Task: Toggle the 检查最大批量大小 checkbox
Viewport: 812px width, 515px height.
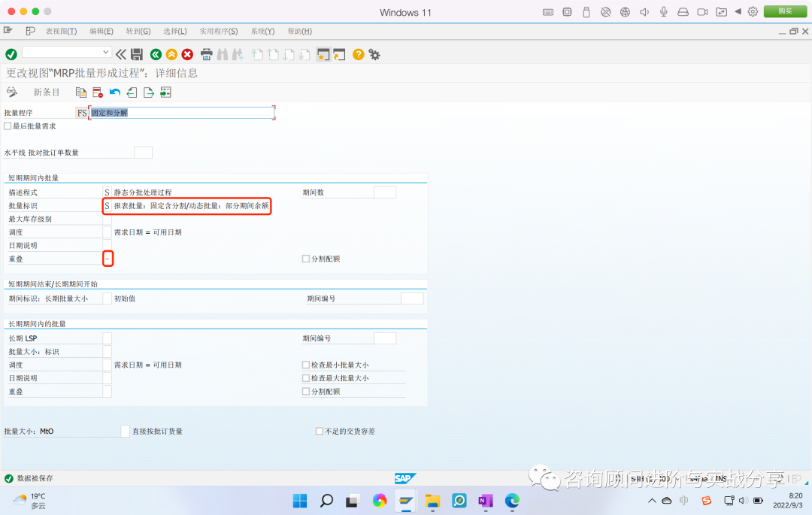Action: click(x=305, y=378)
